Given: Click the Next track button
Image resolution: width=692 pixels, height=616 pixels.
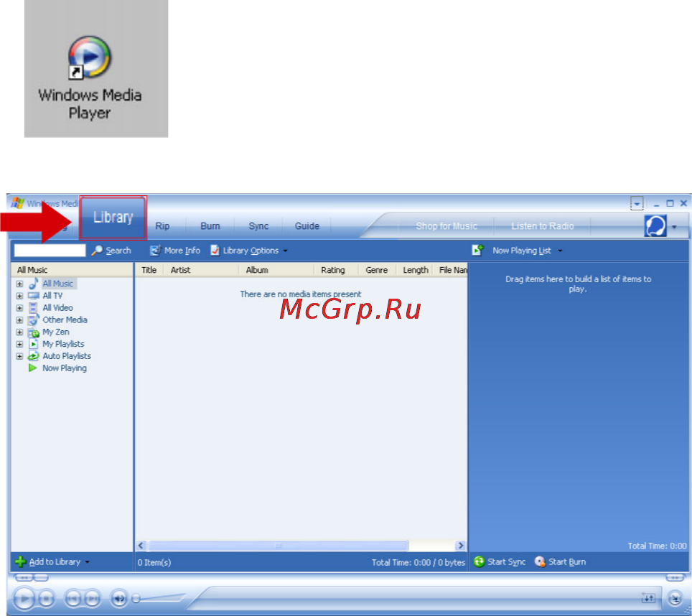Looking at the screenshot, I should (92, 598).
